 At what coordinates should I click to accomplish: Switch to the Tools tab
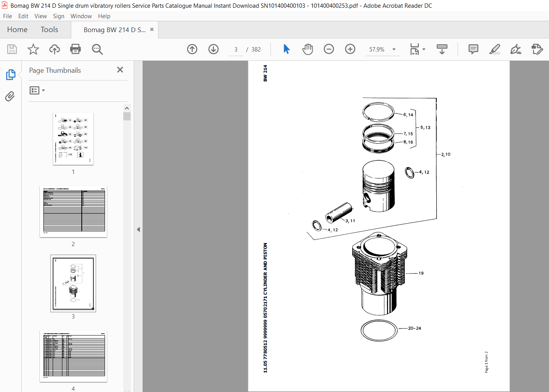click(x=49, y=29)
